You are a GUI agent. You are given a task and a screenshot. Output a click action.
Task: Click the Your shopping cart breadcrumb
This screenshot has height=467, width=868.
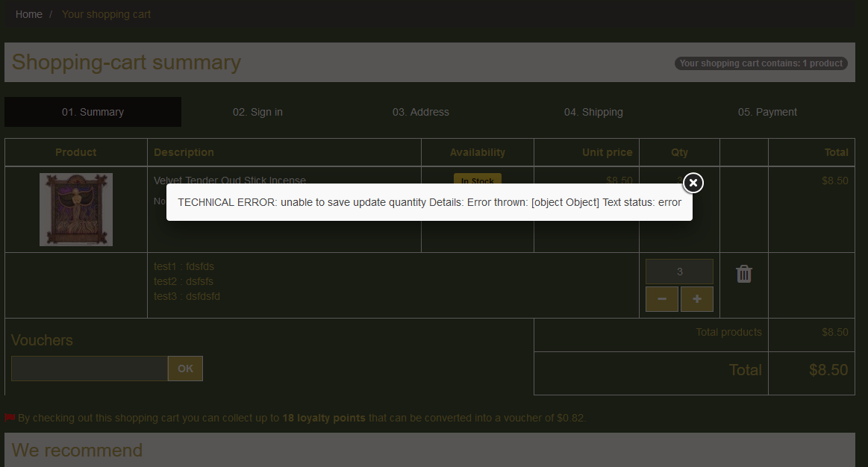point(106,14)
